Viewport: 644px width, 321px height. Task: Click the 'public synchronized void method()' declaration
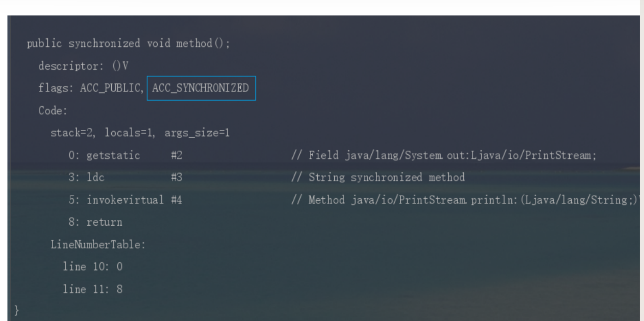[128, 44]
